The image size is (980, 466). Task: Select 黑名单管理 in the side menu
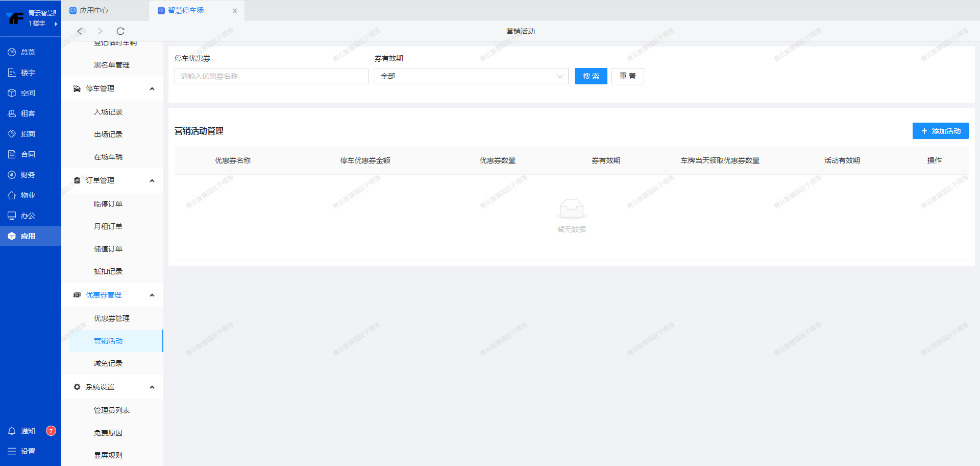tap(111, 65)
